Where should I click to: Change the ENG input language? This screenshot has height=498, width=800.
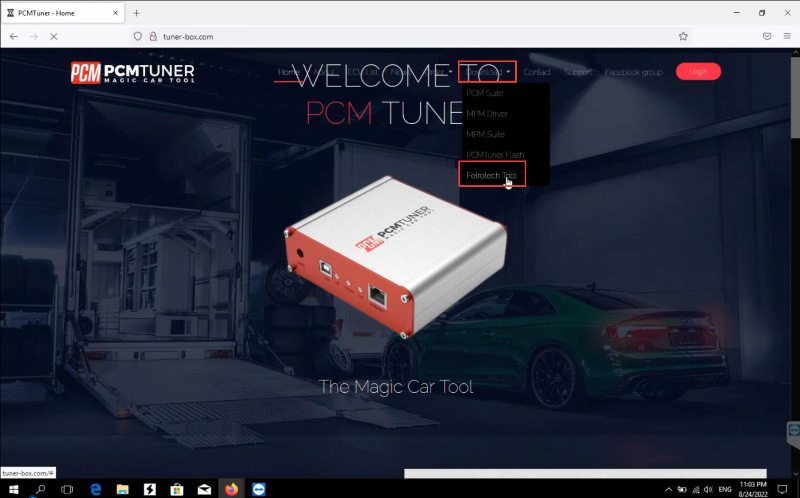(725, 489)
